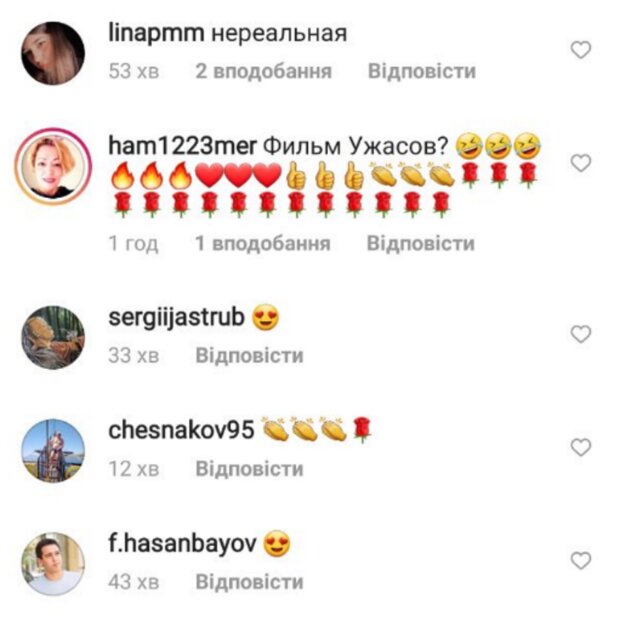Reply to linapmm via Відповісти
This screenshot has width=620, height=622.
pos(422,71)
